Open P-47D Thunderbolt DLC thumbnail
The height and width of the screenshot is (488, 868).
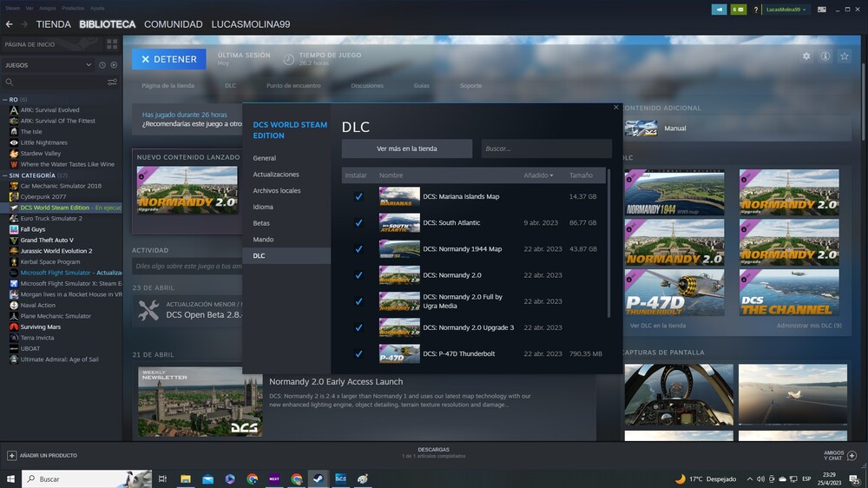tap(674, 293)
